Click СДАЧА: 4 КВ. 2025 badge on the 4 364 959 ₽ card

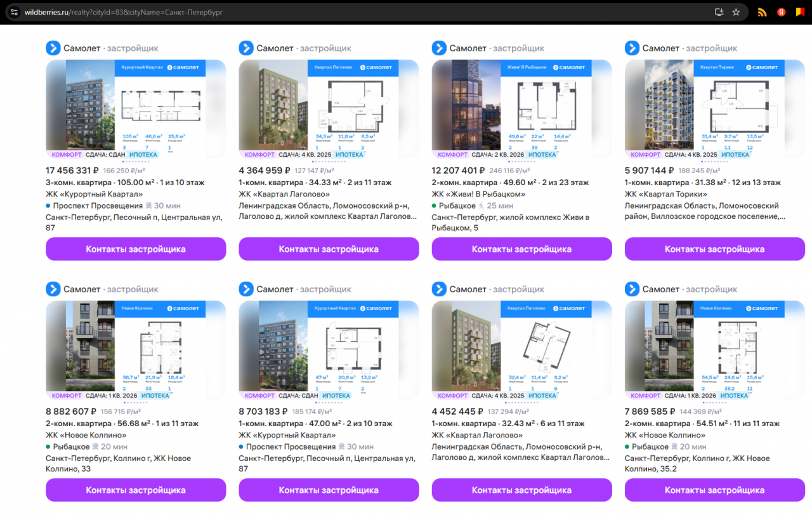pos(305,155)
